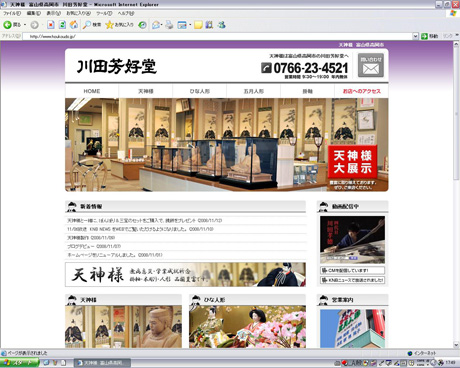Open the ファイル menu
460x368 pixels.
point(12,13)
